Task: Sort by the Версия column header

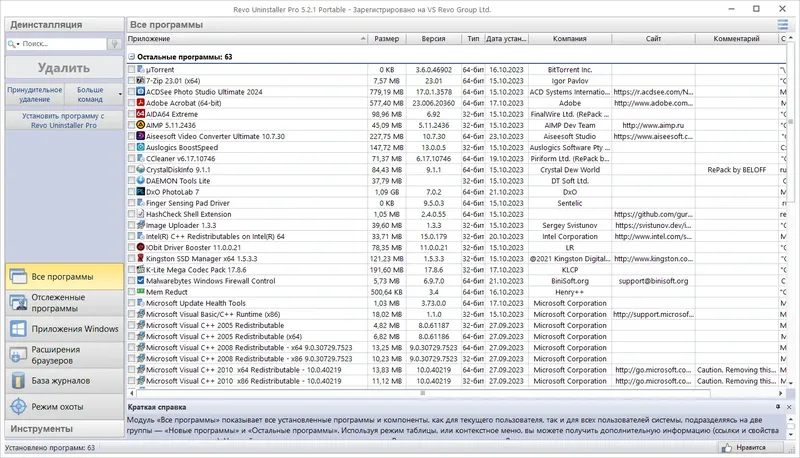Action: click(433, 39)
